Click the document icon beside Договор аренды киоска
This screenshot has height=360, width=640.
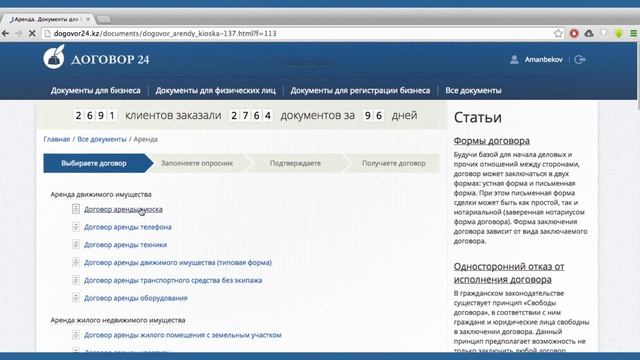tap(76, 209)
